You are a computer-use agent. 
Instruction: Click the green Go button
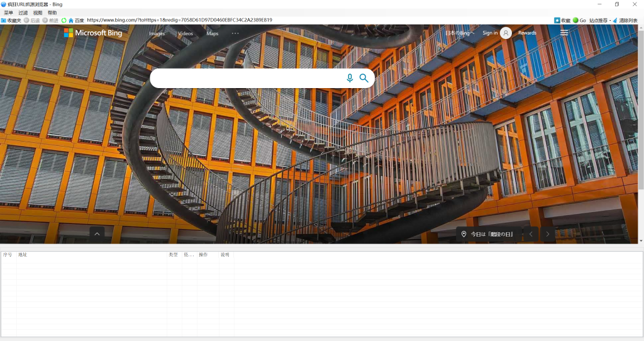579,20
